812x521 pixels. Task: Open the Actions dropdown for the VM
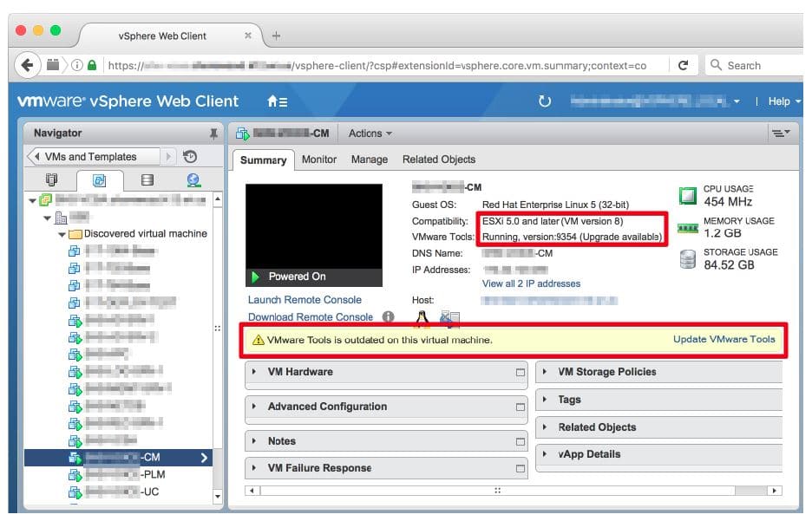370,133
